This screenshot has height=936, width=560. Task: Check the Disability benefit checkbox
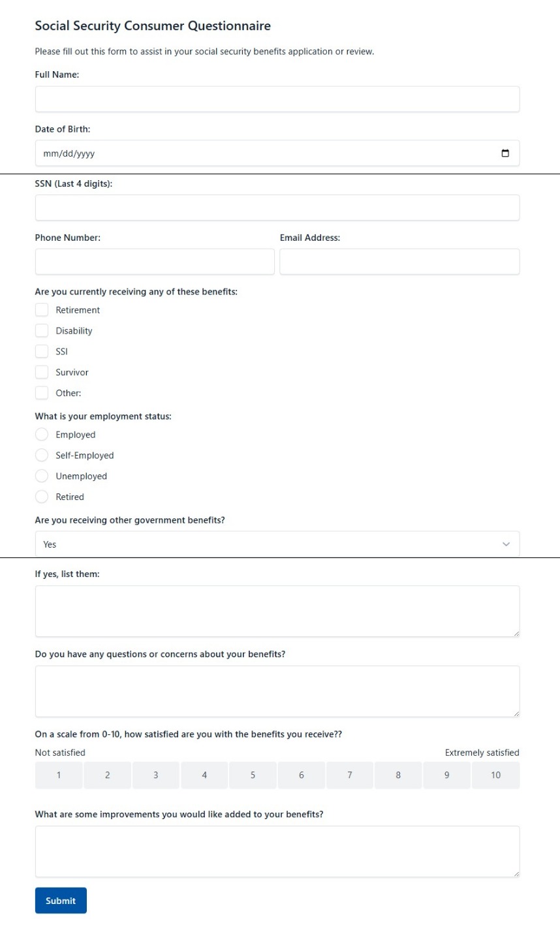[x=41, y=330]
